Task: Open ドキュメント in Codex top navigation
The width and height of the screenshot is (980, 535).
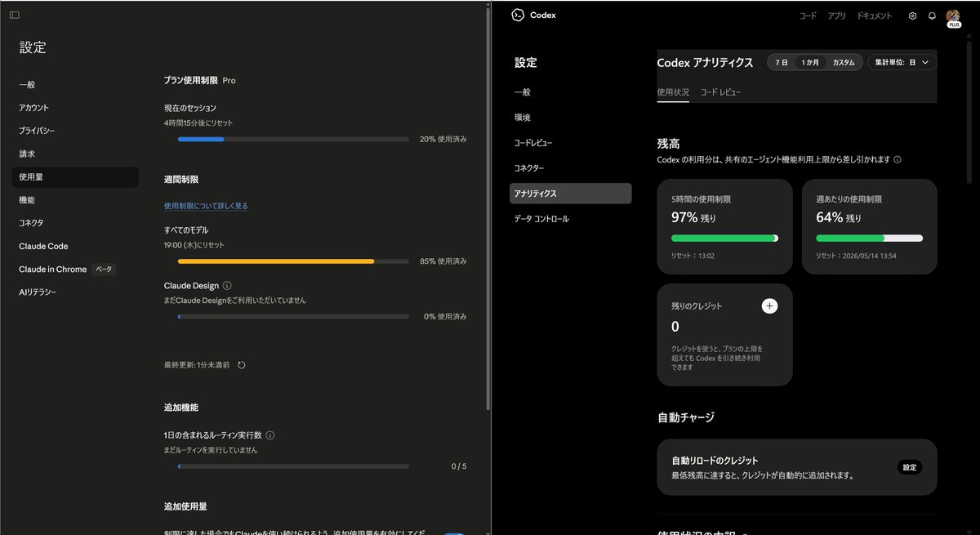Action: pyautogui.click(x=875, y=16)
